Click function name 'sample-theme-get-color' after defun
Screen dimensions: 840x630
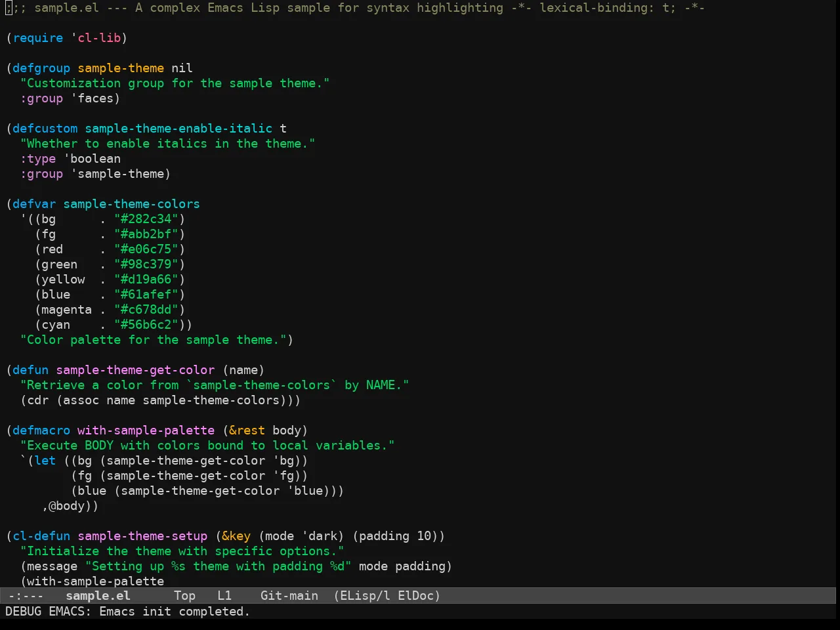coord(135,370)
